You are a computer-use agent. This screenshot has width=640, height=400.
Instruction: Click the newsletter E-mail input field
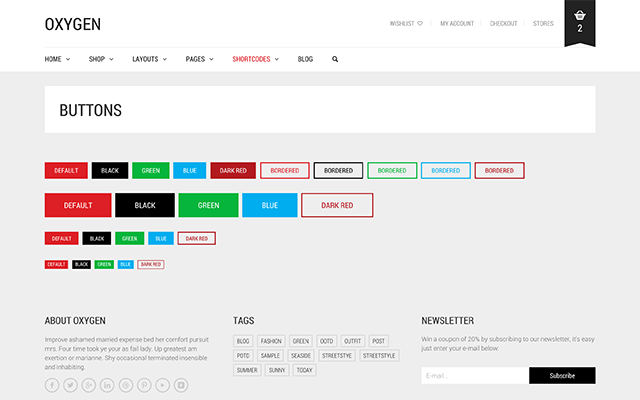tap(475, 376)
